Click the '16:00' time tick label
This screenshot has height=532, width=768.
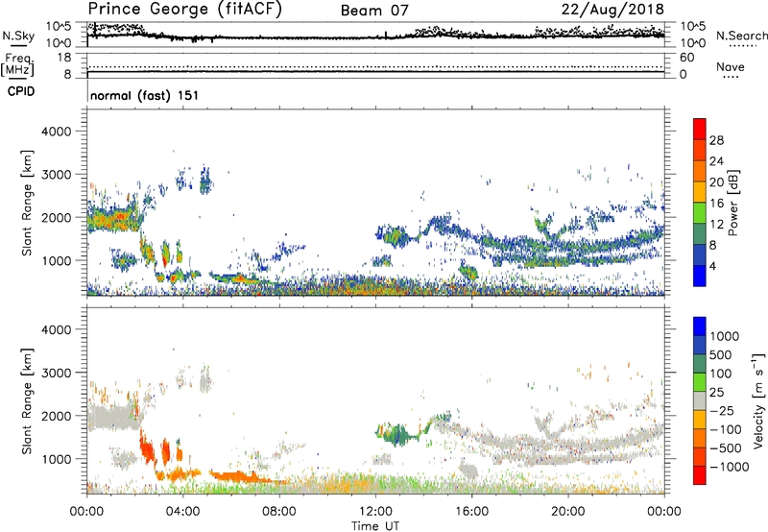(x=471, y=512)
